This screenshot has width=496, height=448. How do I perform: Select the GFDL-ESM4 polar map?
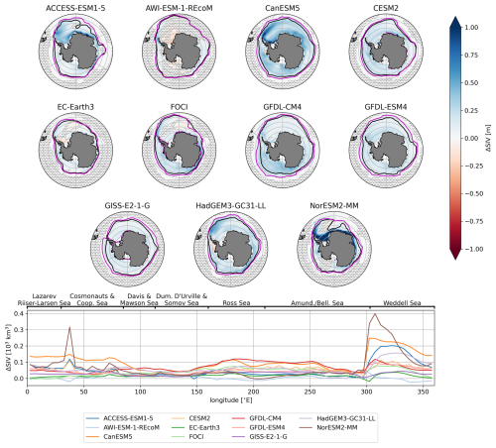[386, 150]
